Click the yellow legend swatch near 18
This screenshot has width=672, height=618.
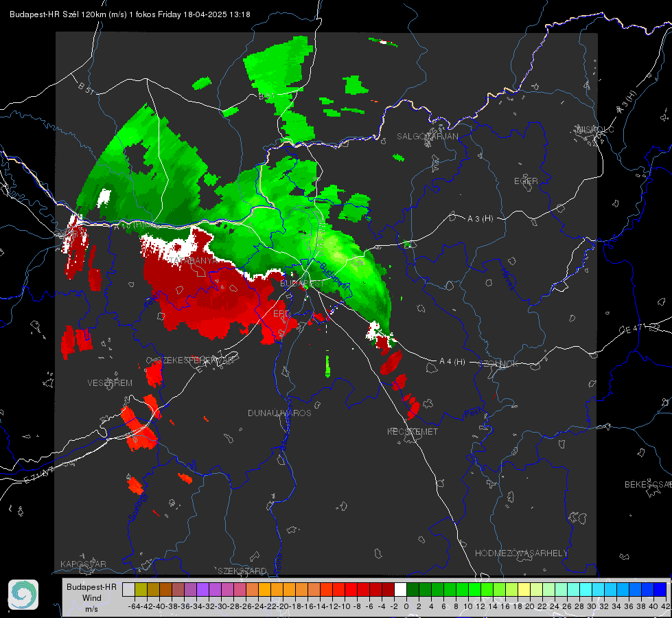524,589
